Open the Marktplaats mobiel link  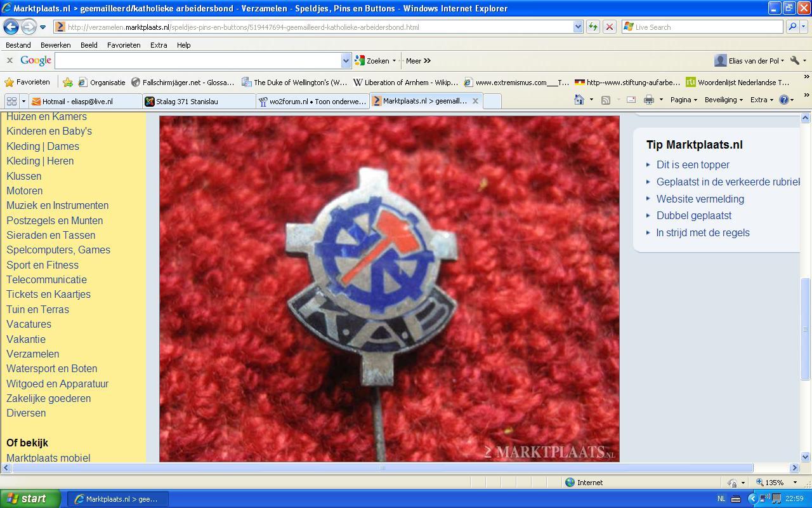point(48,458)
